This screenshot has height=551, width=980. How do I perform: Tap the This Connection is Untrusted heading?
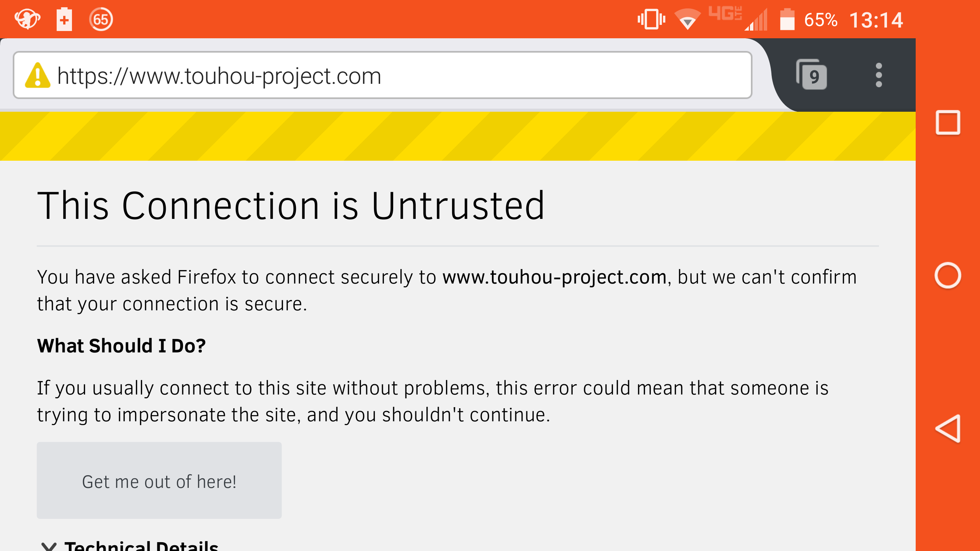(291, 206)
